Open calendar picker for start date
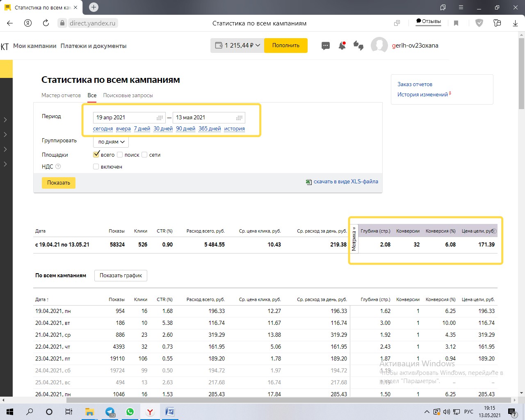This screenshot has height=420, width=525. (x=160, y=118)
